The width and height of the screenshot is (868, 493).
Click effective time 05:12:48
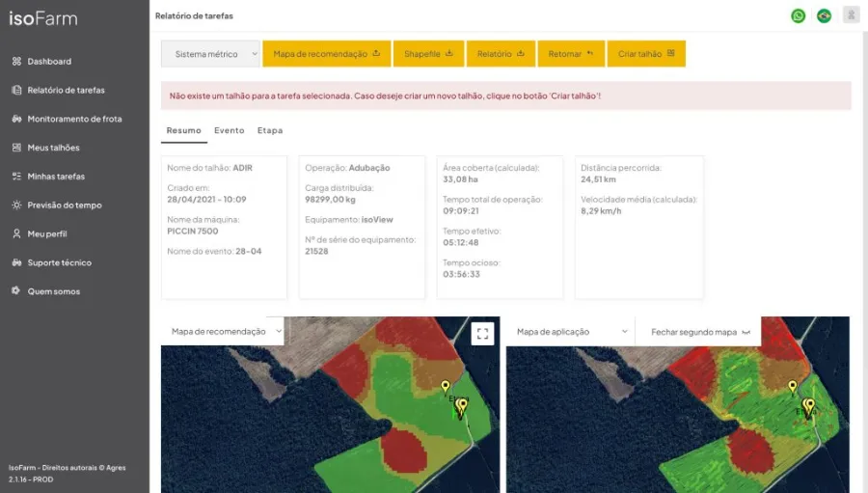pyautogui.click(x=461, y=242)
